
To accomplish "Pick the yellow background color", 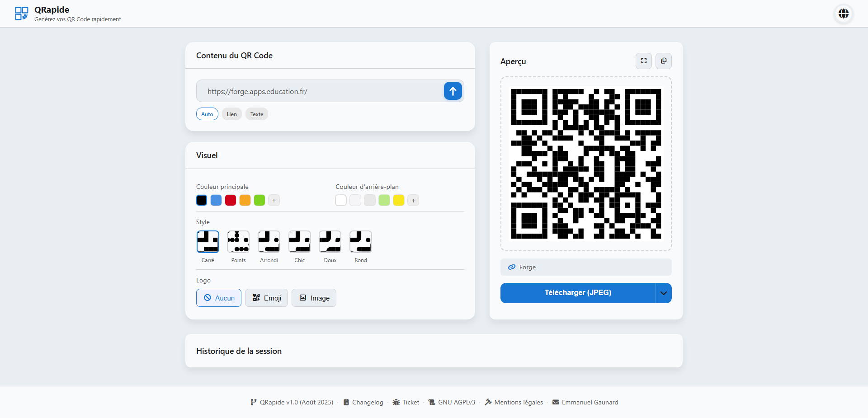I will 399,200.
